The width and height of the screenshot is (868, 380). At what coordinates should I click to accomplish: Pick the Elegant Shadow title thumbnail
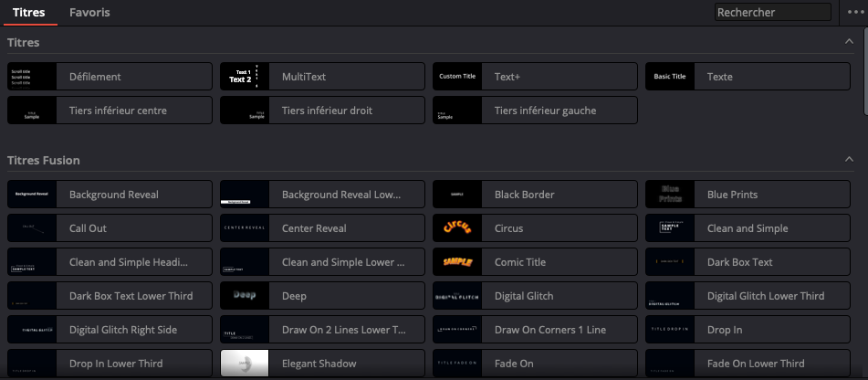click(x=245, y=364)
